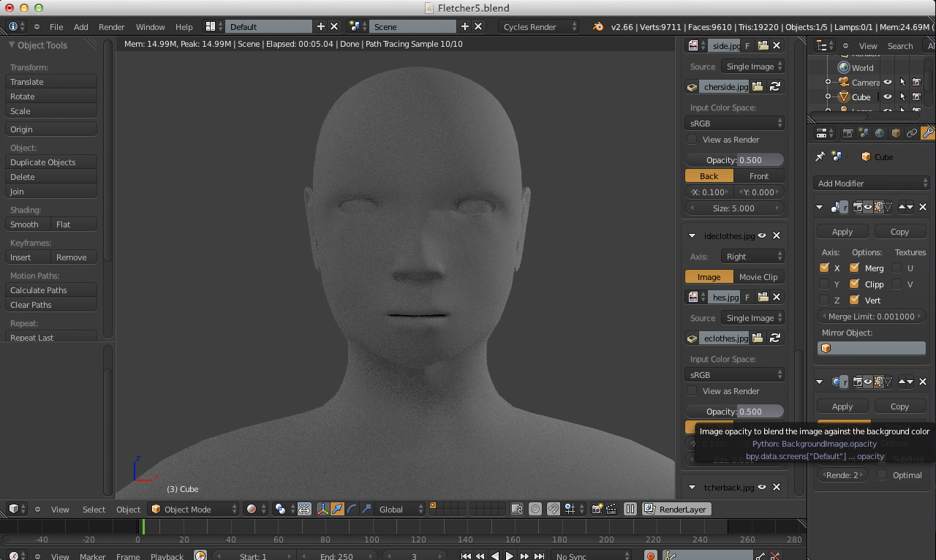936x560 pixels.
Task: Switch background source to Movie Clip tab
Action: (x=758, y=276)
